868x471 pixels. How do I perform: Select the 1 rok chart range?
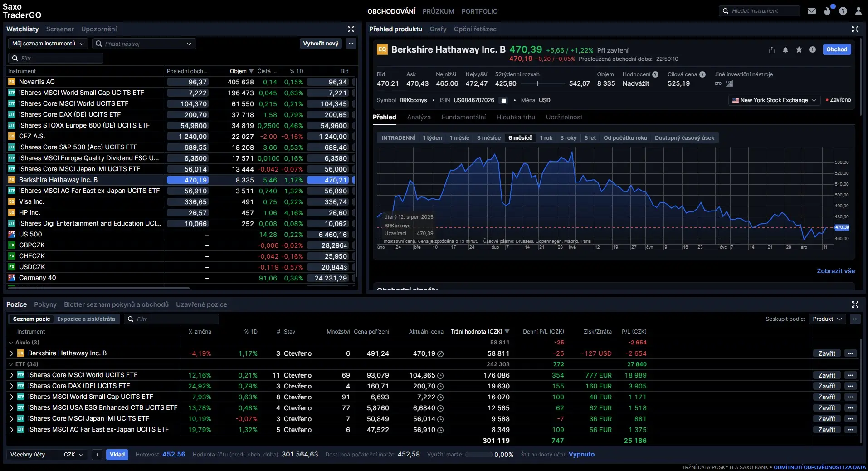(546, 138)
